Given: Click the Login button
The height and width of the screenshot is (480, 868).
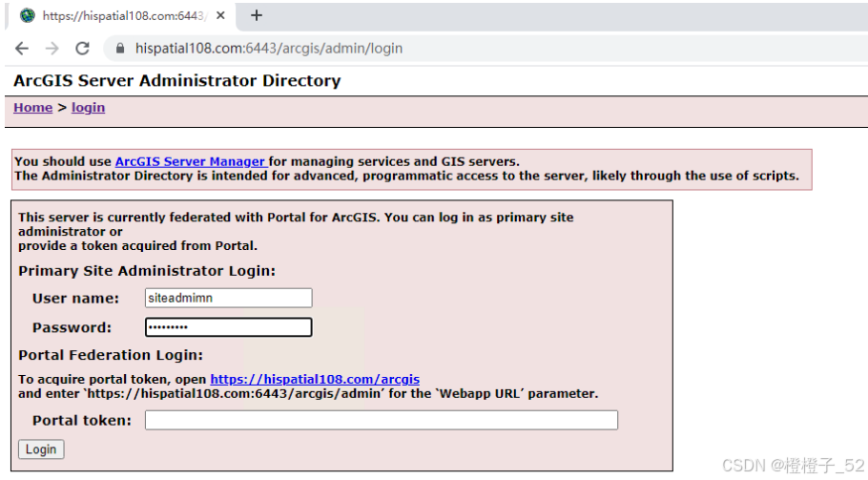Looking at the screenshot, I should pyautogui.click(x=41, y=449).
